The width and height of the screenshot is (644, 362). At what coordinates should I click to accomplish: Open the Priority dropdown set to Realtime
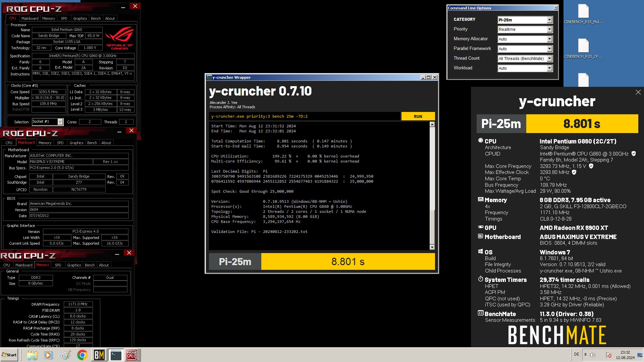525,29
